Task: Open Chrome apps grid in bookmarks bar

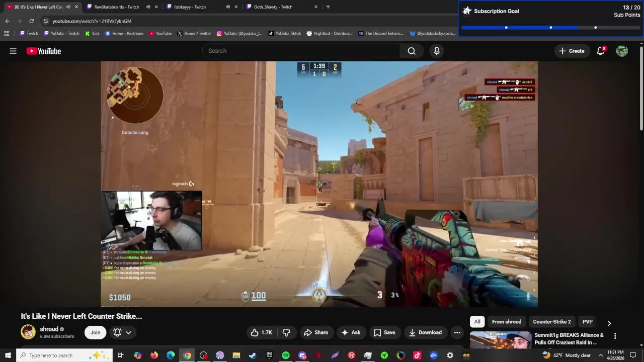Action: point(7,34)
